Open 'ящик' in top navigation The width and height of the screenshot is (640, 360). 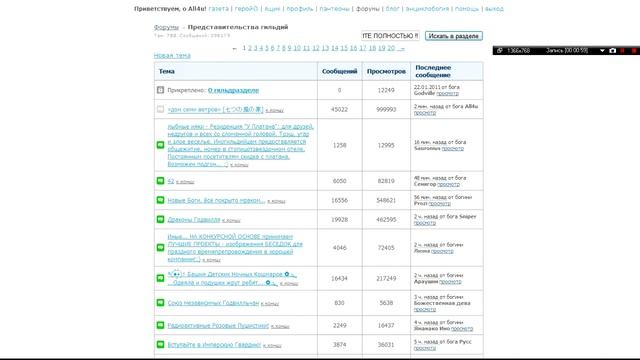(272, 9)
